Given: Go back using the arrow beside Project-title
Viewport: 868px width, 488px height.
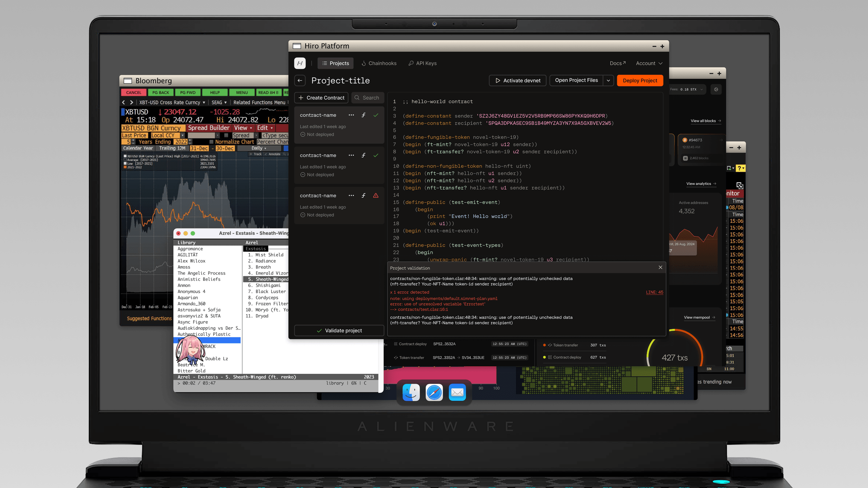Looking at the screenshot, I should point(300,81).
